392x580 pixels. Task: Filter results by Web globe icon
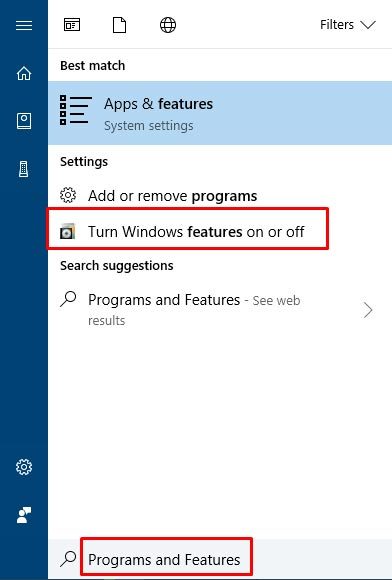[x=168, y=25]
